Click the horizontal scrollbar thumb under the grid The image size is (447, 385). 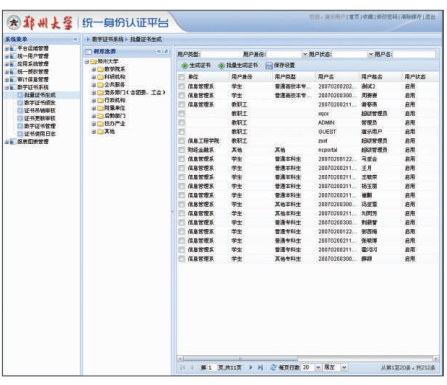click(x=240, y=359)
